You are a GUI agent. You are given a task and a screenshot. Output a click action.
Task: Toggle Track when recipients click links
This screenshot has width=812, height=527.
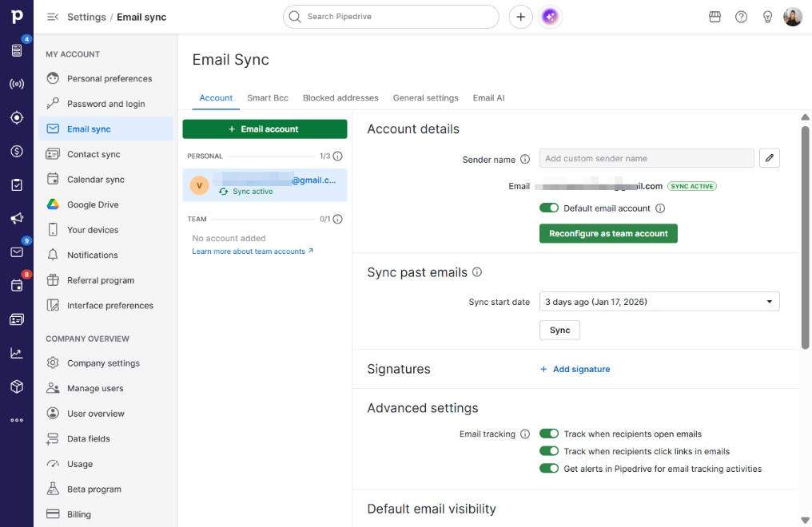549,451
